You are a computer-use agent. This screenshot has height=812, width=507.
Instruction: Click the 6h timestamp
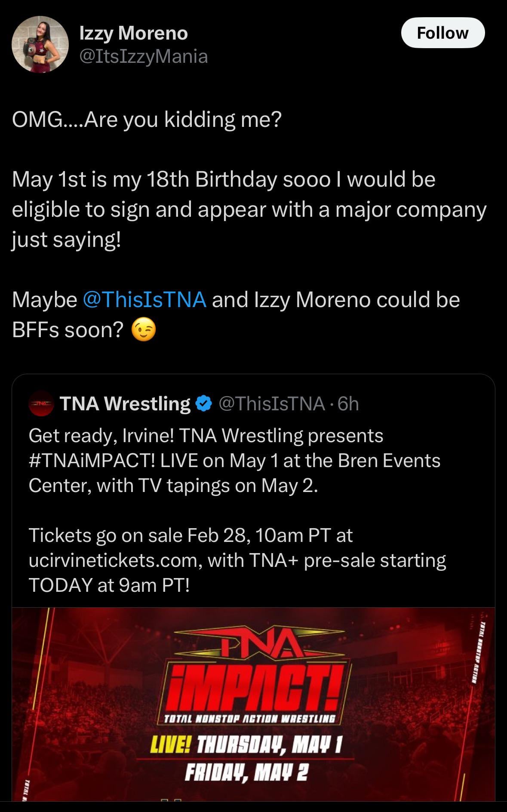[348, 403]
